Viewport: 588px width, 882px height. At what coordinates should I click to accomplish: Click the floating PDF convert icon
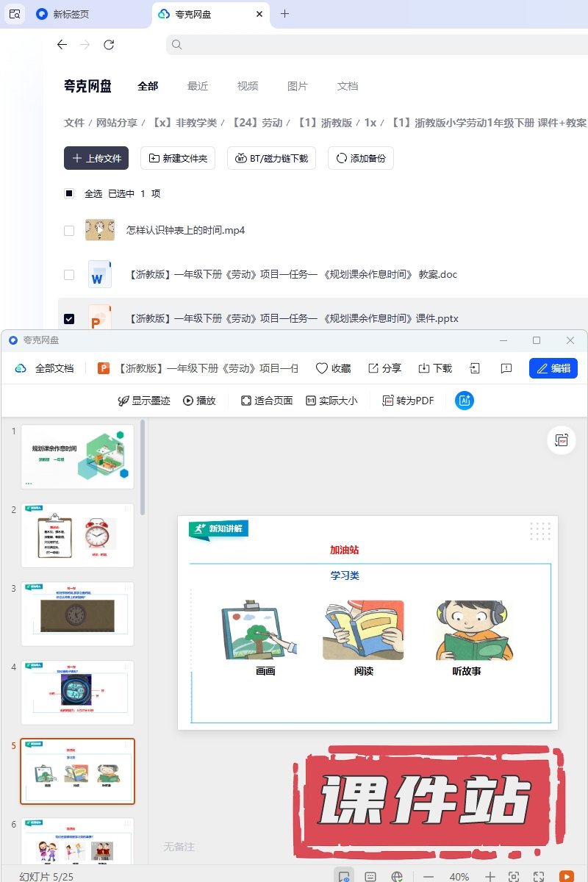[562, 440]
